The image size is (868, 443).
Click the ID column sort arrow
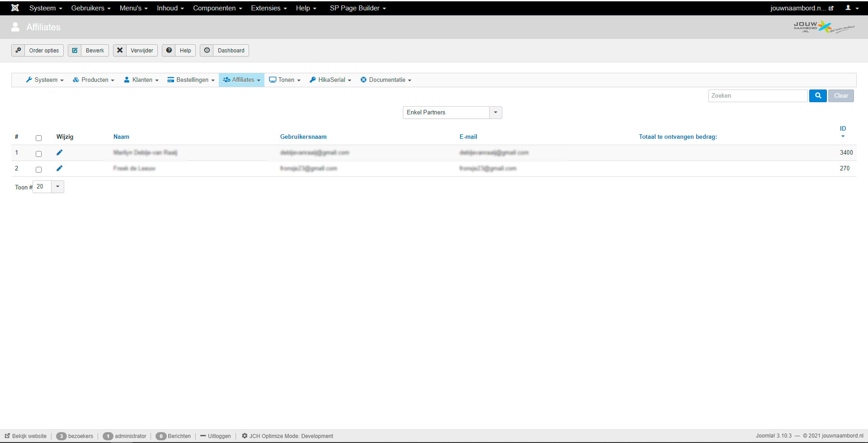(843, 136)
